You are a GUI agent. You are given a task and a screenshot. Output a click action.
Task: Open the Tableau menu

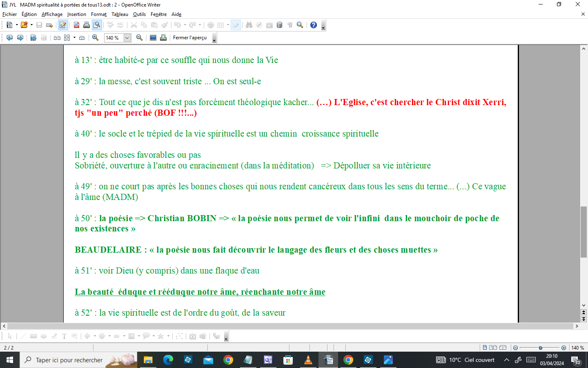pyautogui.click(x=120, y=14)
